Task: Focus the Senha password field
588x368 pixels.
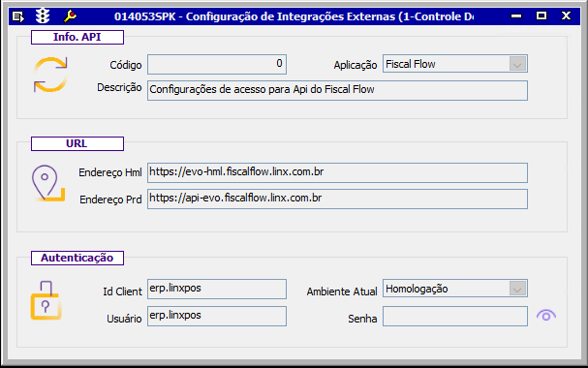Action: point(455,317)
